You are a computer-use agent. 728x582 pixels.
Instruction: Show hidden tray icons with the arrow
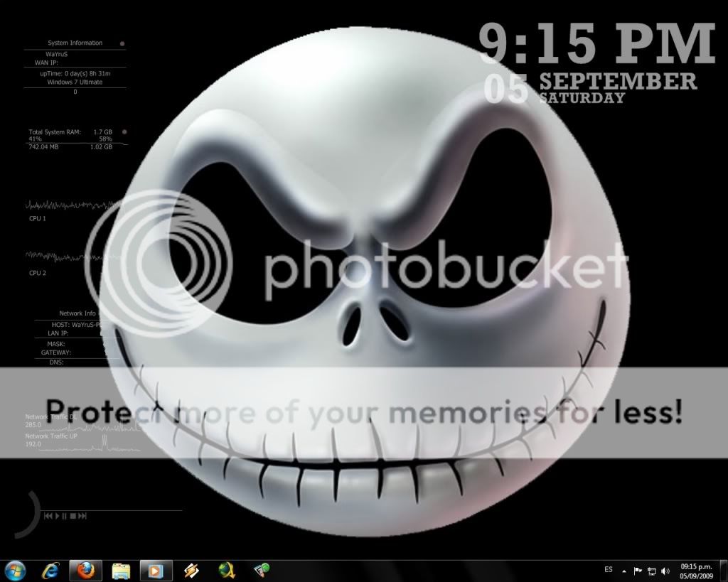tap(624, 571)
